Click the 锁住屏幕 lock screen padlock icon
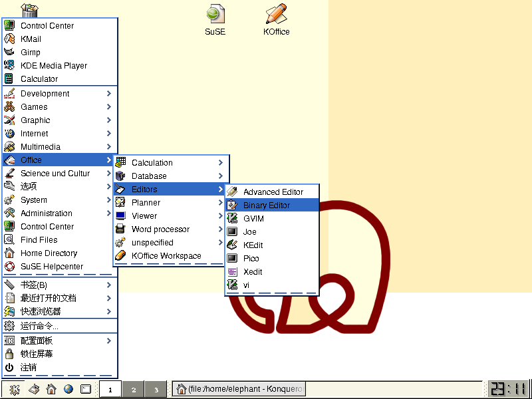The height and width of the screenshot is (399, 532). pos(9,354)
